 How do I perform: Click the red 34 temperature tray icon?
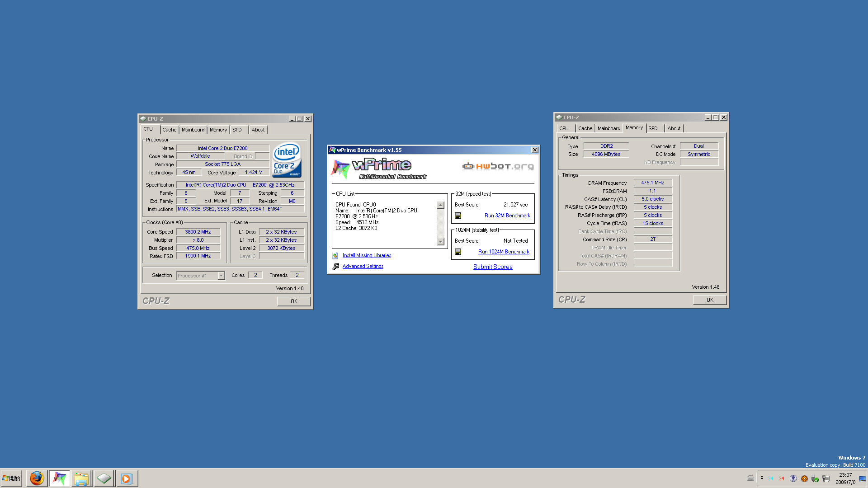781,479
